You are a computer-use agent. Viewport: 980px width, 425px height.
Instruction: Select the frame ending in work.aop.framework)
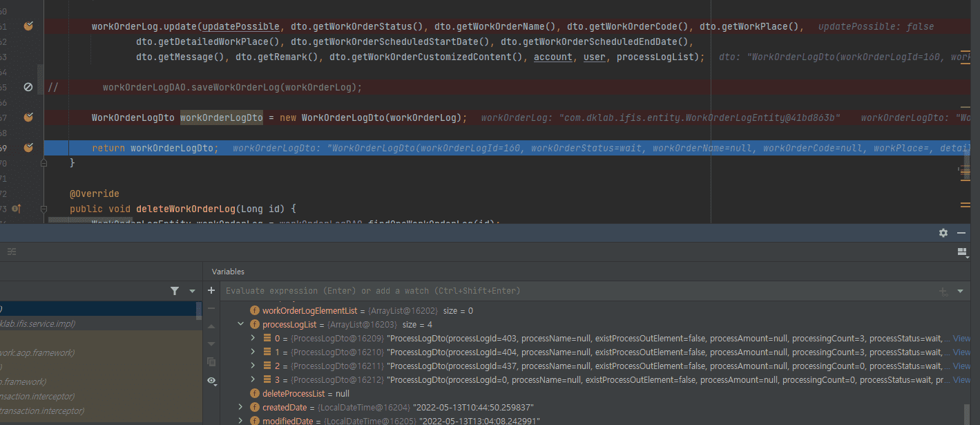100,352
